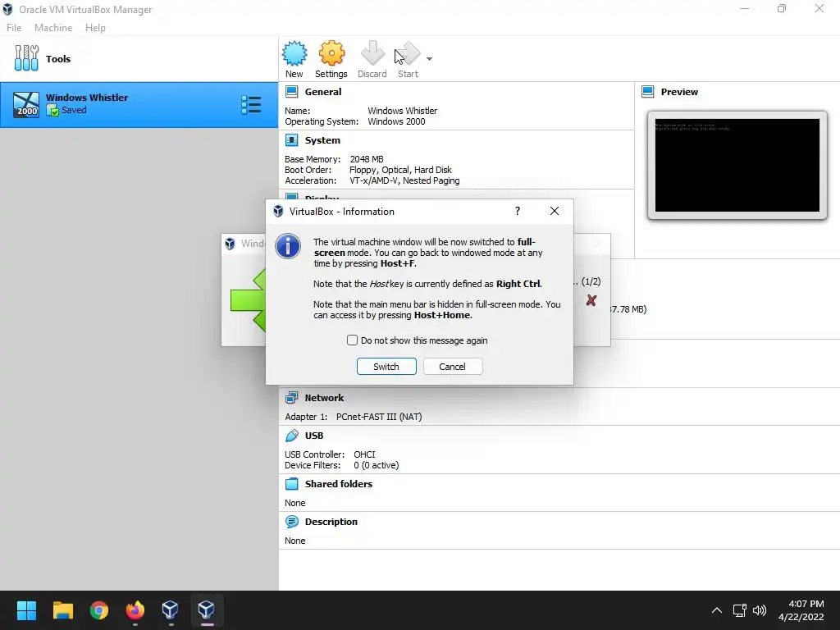The image size is (840, 630).
Task: Click the Shared folders section icon
Action: point(291,484)
